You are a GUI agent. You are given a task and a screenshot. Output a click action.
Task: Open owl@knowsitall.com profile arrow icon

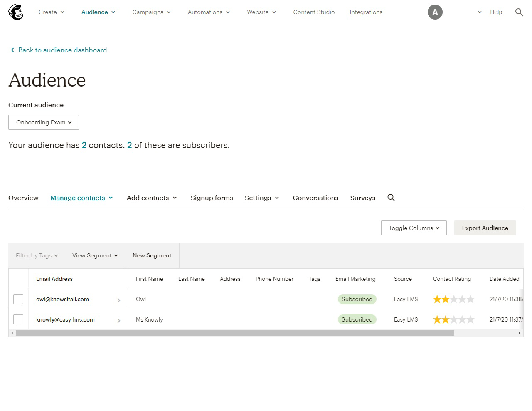tap(119, 300)
